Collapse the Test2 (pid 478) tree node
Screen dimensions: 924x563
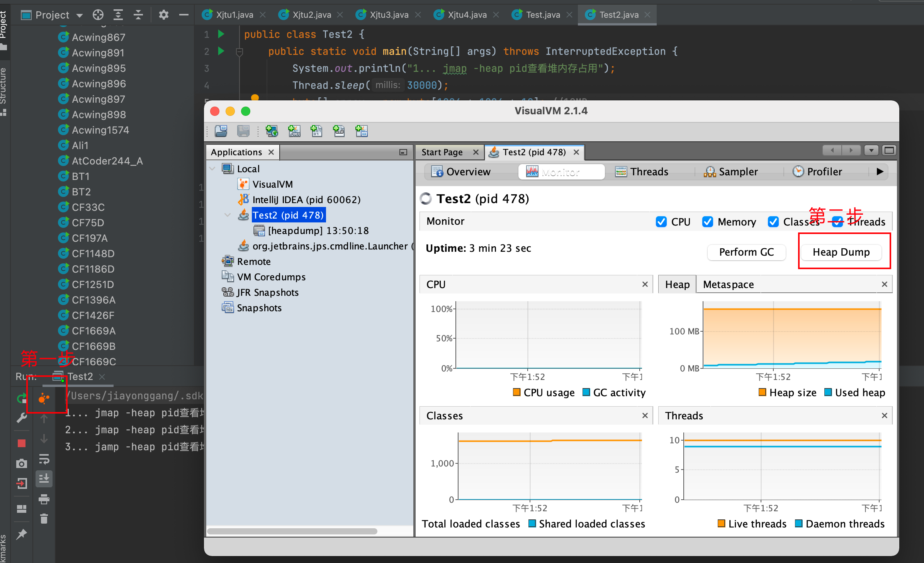point(228,215)
